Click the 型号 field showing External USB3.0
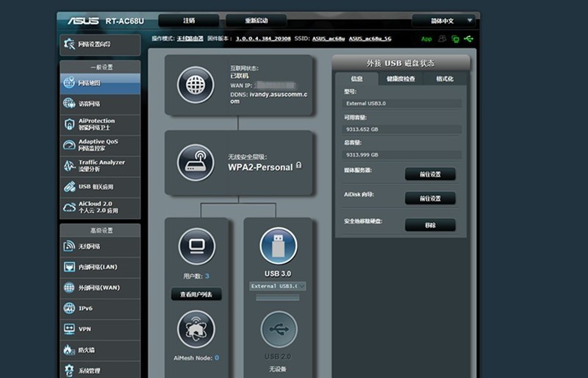 (x=401, y=103)
